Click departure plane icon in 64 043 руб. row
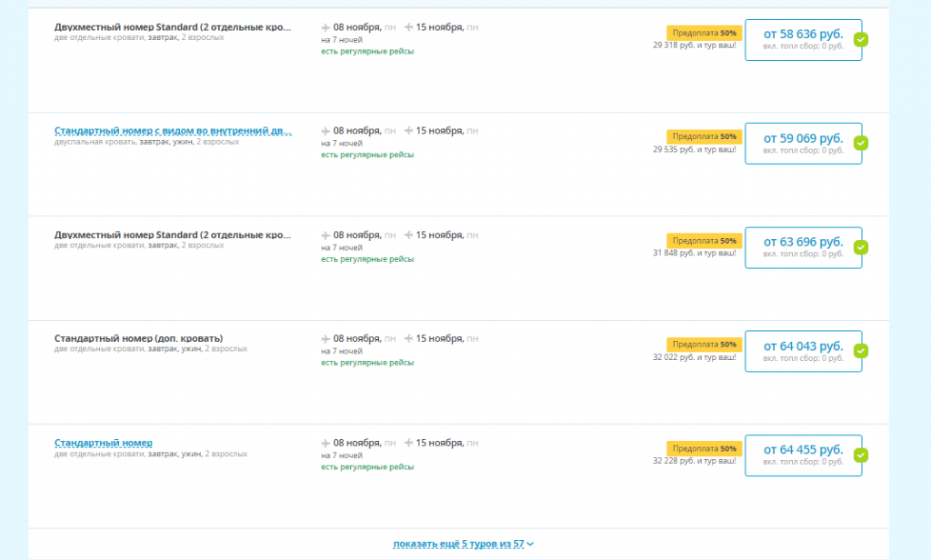931x560 pixels. click(x=325, y=338)
